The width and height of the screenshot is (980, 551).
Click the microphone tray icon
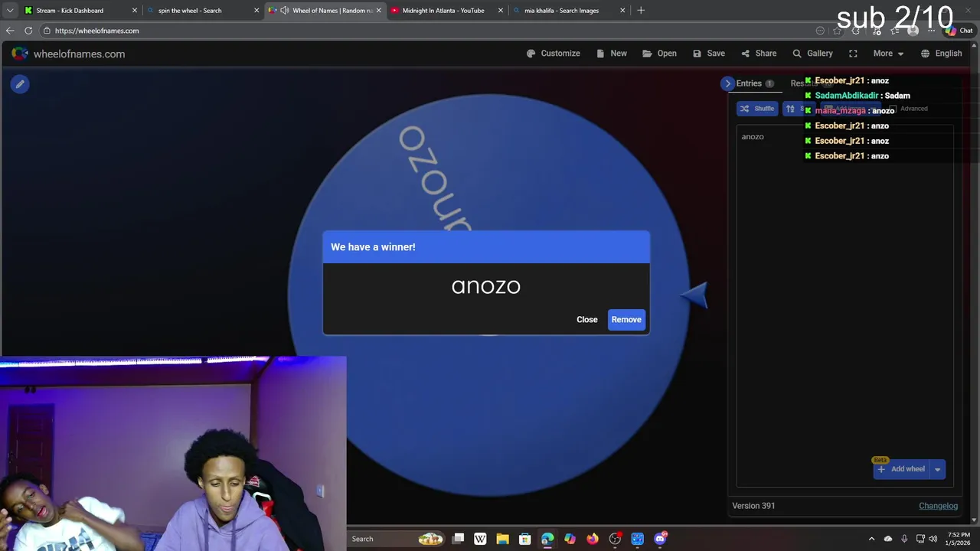pyautogui.click(x=904, y=539)
